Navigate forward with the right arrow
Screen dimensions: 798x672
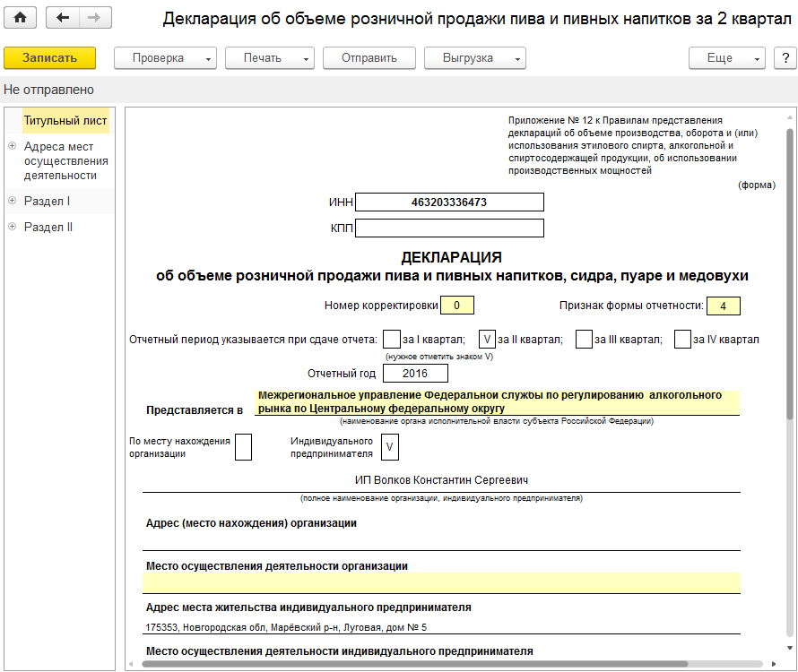tap(95, 17)
